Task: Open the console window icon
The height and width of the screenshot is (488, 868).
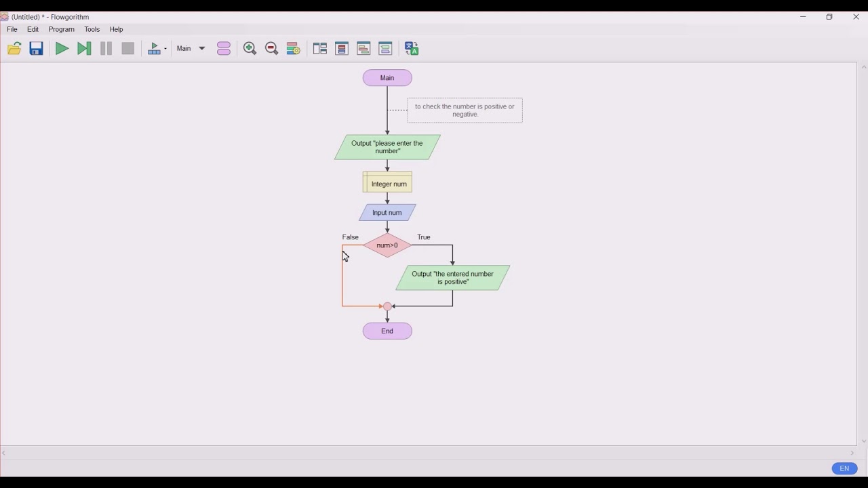Action: tap(363, 48)
